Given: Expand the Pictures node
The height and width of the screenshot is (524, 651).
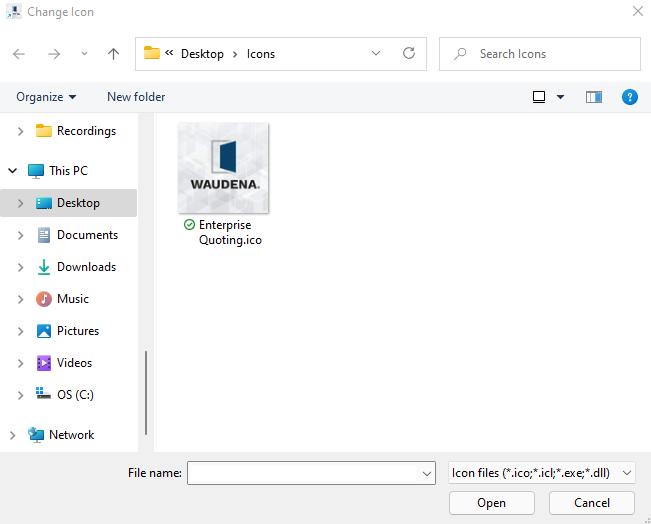Looking at the screenshot, I should [x=20, y=331].
